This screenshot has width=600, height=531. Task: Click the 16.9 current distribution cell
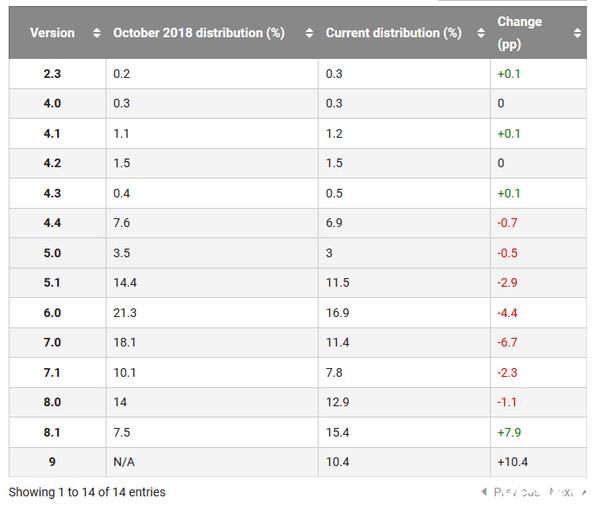(338, 312)
